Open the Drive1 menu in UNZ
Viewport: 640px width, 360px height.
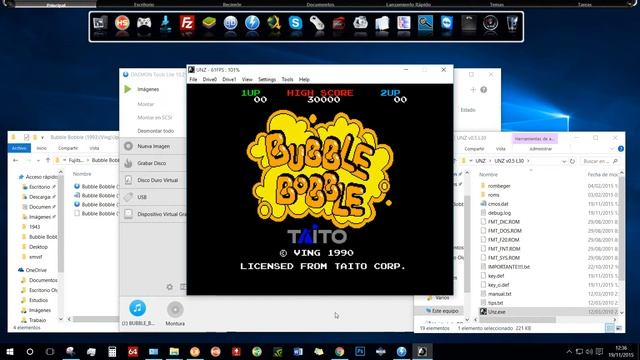click(229, 80)
